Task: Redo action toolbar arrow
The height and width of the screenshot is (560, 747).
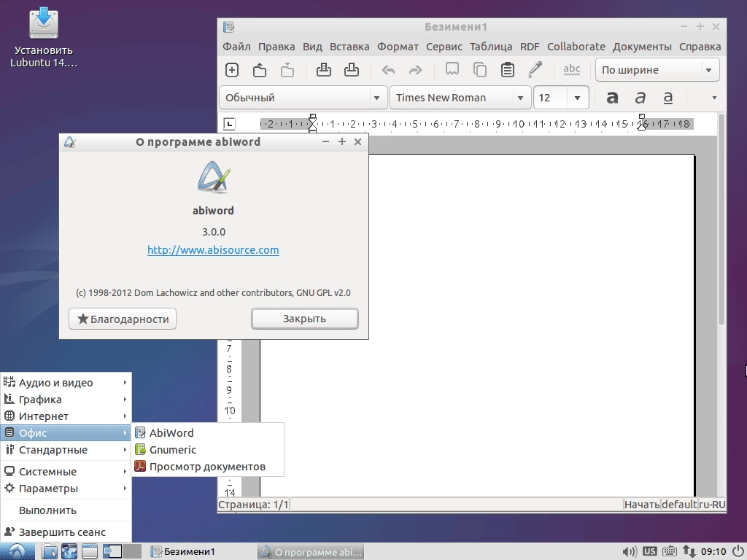Action: click(x=416, y=71)
